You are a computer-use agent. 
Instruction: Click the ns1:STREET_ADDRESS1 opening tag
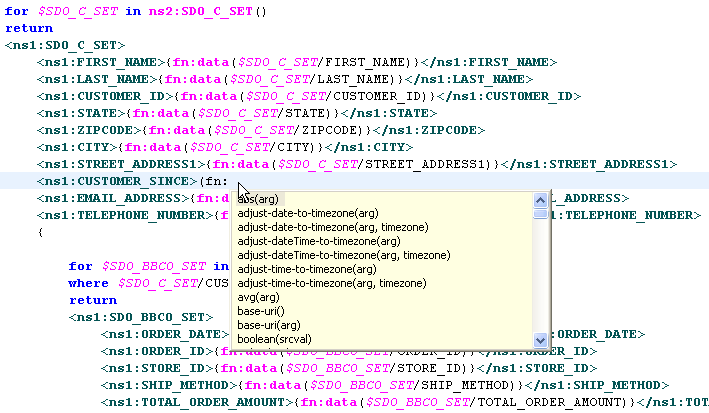tap(122, 164)
